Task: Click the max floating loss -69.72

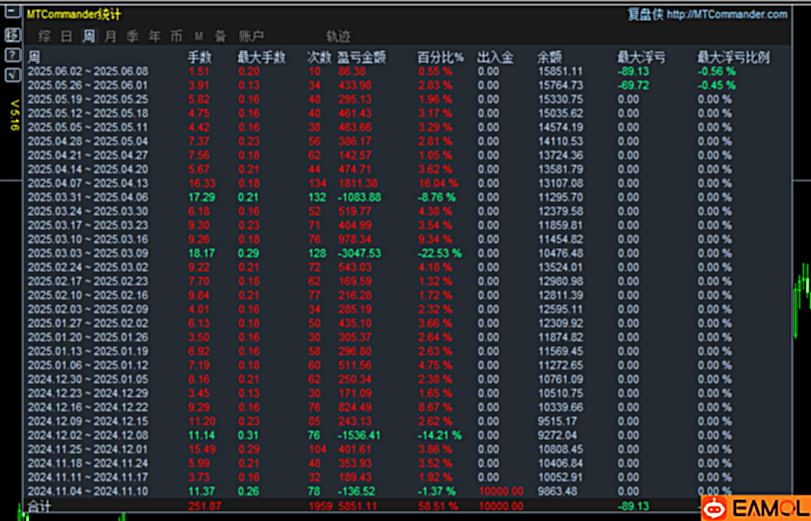Action: 634,85
